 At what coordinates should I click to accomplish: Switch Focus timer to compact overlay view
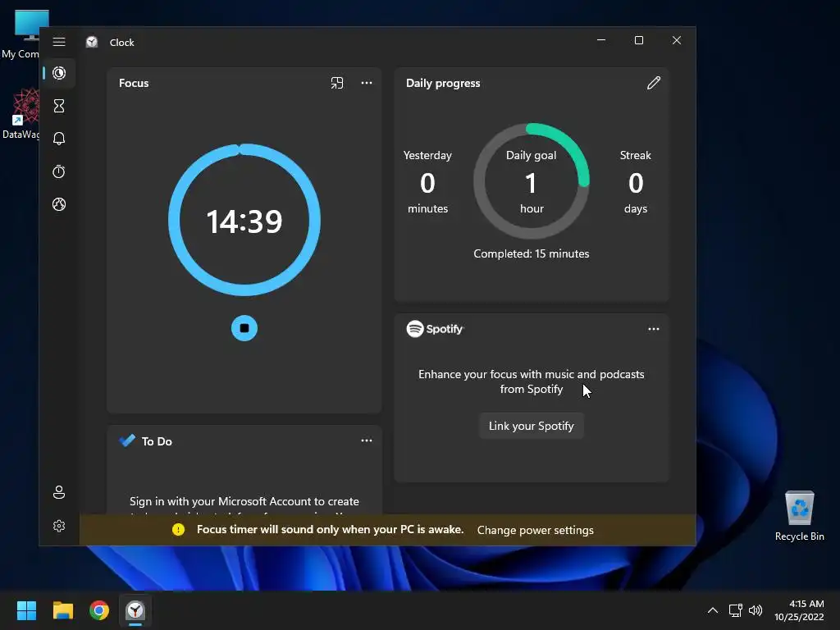pos(337,83)
